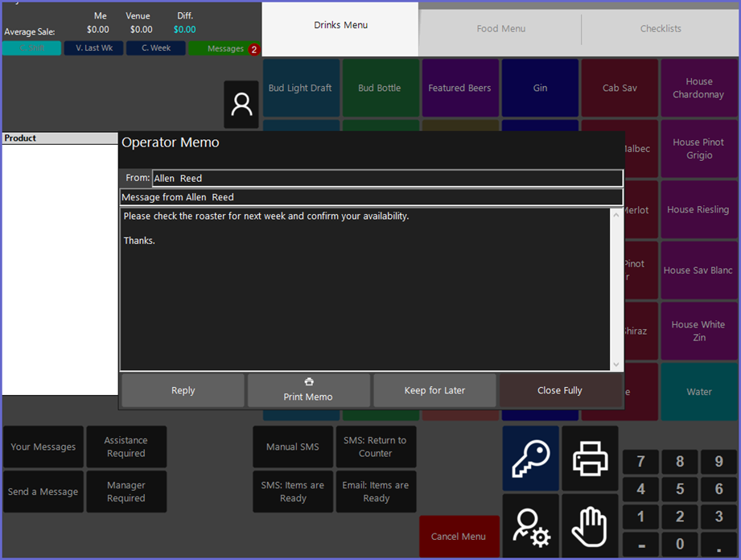The width and height of the screenshot is (741, 560).
Task: Click the operator profile person icon
Action: click(241, 105)
